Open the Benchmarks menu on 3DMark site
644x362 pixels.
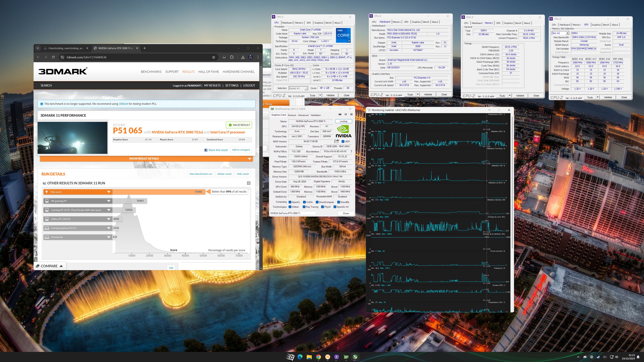coord(151,72)
